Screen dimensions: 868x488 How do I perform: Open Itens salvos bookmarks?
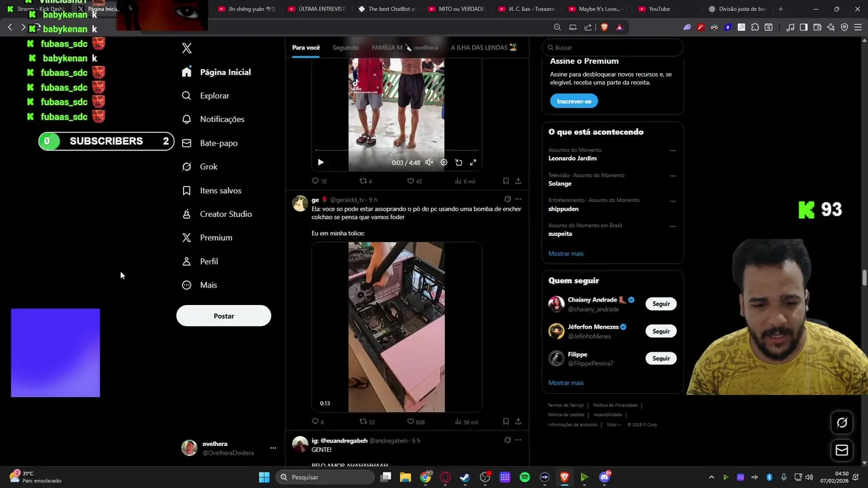pos(212,190)
